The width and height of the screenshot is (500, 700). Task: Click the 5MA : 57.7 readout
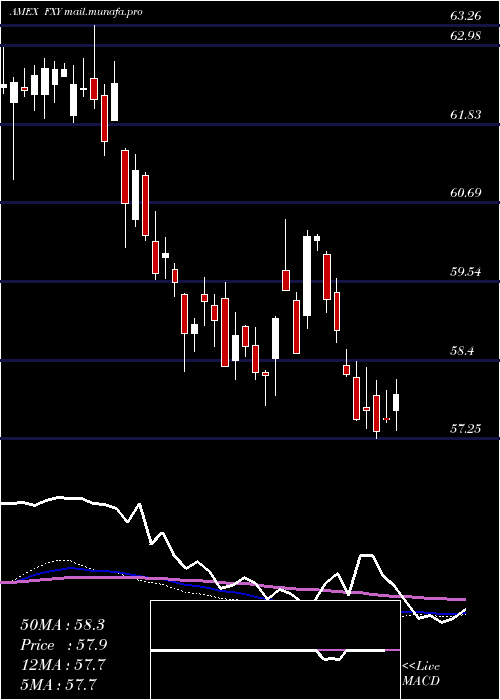[59, 684]
